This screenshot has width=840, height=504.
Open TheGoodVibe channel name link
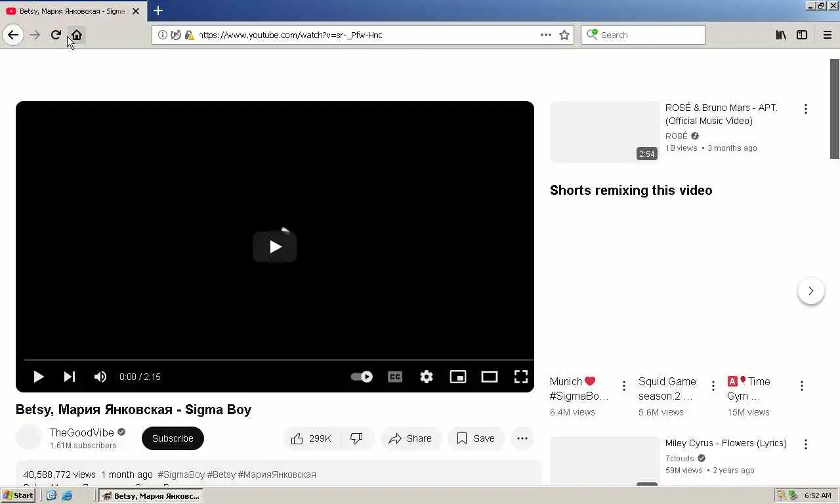point(82,432)
